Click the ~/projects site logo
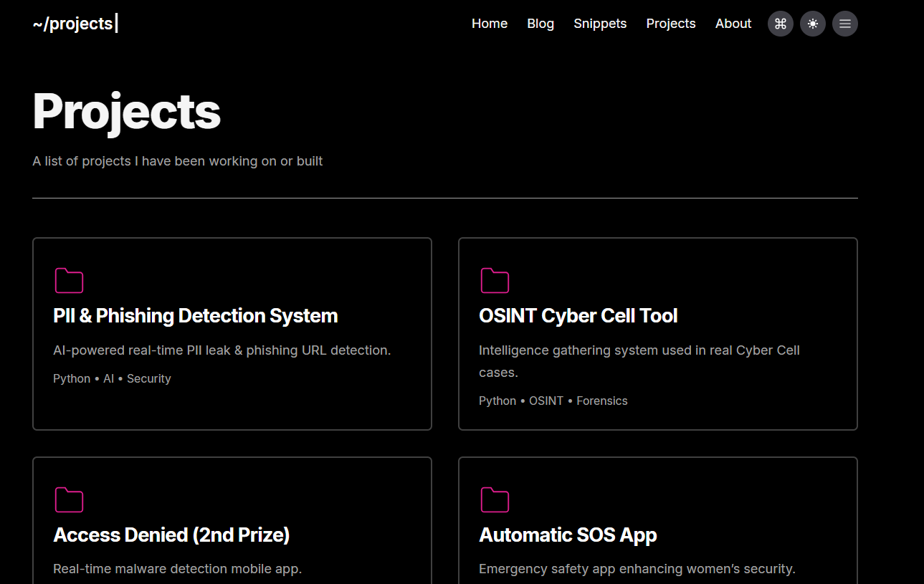The width and height of the screenshot is (924, 584). pos(75,24)
